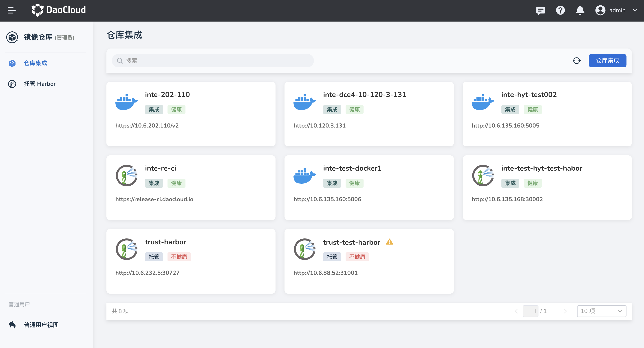Open the help question mark icon
This screenshot has height=348, width=644.
[x=560, y=11]
